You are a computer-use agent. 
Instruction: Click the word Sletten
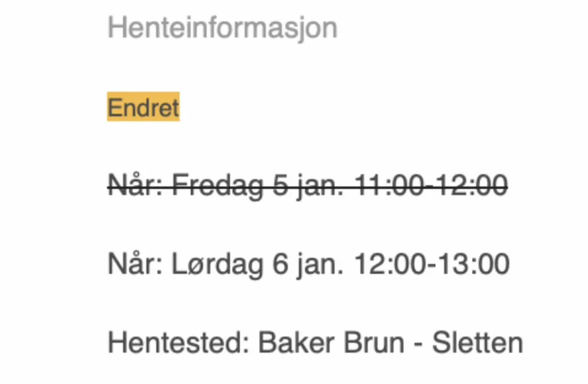[x=477, y=343]
